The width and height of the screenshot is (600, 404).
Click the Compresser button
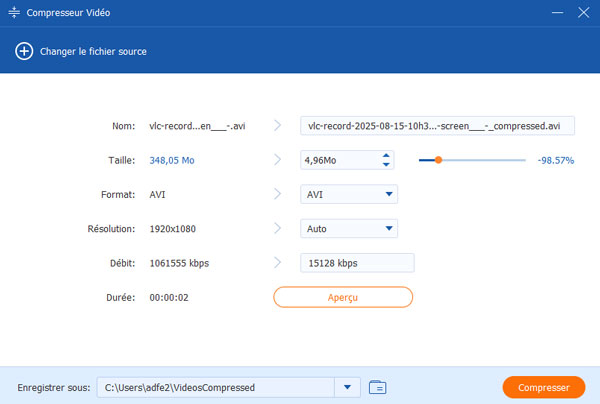[543, 387]
